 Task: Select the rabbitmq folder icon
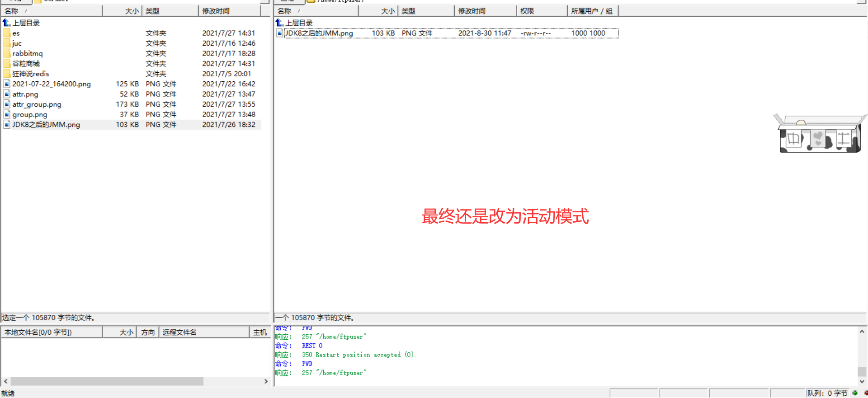[7, 53]
